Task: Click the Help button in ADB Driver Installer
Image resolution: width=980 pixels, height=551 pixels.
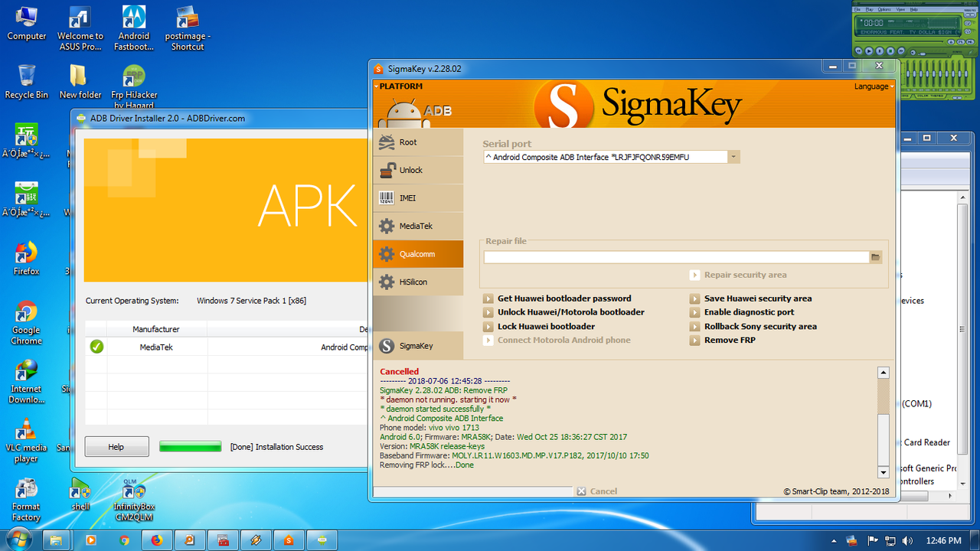Action: (116, 447)
